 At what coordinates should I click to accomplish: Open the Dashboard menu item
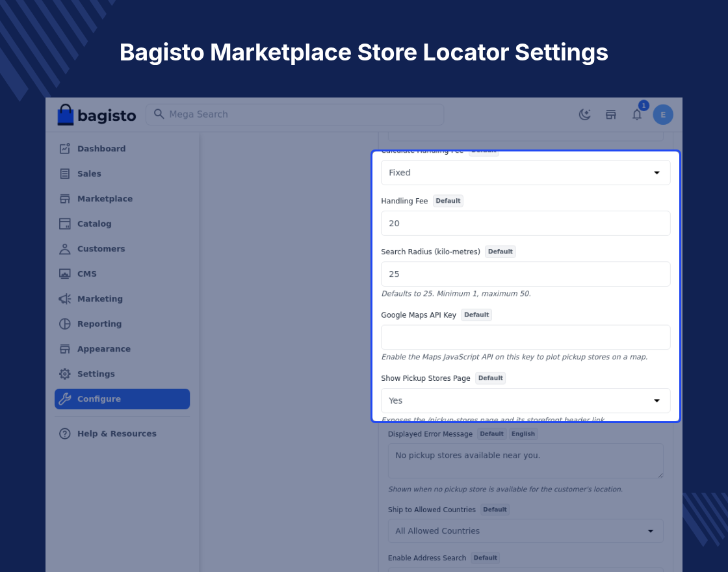(101, 149)
